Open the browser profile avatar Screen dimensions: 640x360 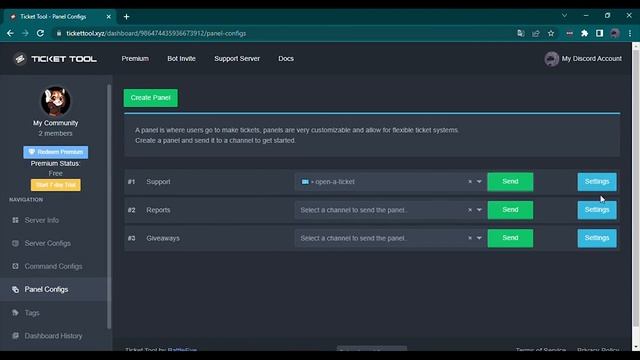pos(615,33)
